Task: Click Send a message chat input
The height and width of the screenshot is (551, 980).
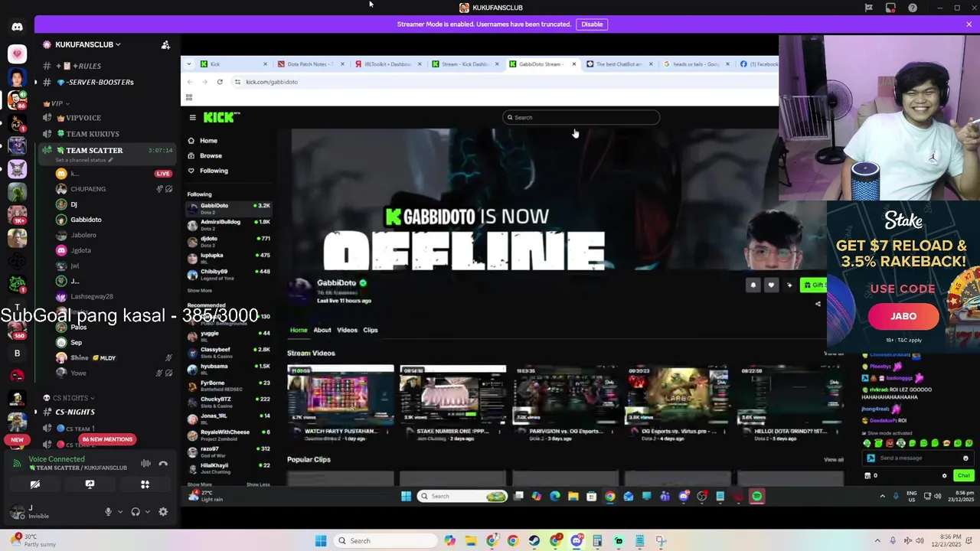Action: click(x=917, y=458)
